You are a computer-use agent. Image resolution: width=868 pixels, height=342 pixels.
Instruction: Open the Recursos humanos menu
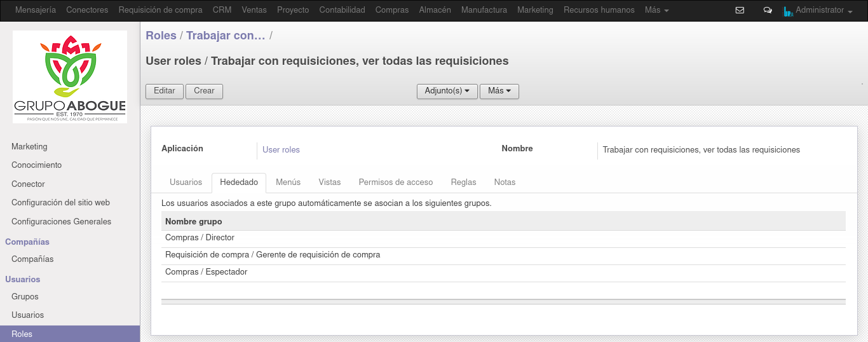(599, 10)
